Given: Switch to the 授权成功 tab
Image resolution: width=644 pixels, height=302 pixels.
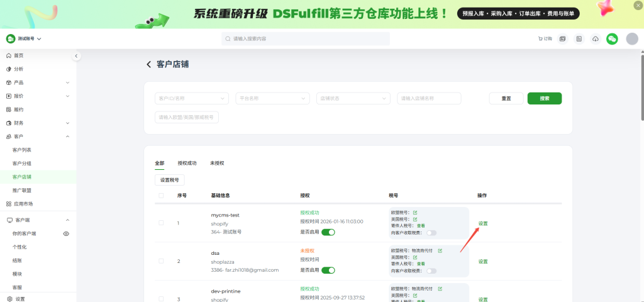Looking at the screenshot, I should pos(187,163).
